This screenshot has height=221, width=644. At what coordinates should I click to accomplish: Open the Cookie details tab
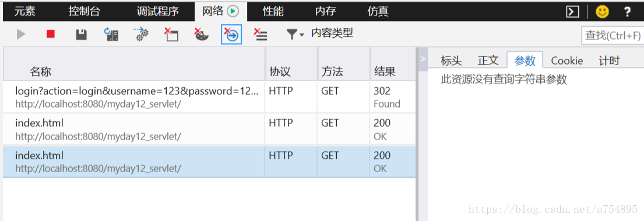pos(567,60)
